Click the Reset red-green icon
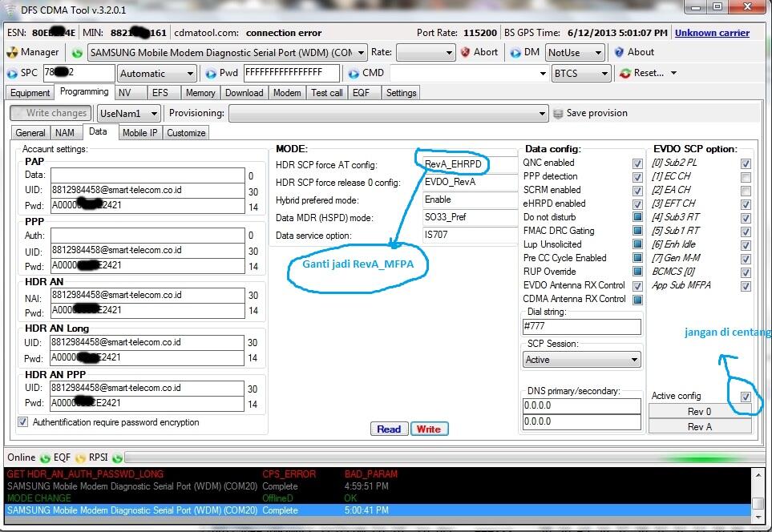This screenshot has width=772, height=532. coord(625,74)
